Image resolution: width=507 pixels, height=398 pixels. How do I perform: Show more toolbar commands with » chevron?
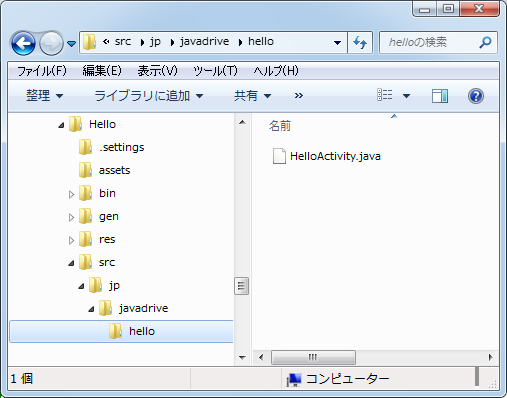point(299,96)
